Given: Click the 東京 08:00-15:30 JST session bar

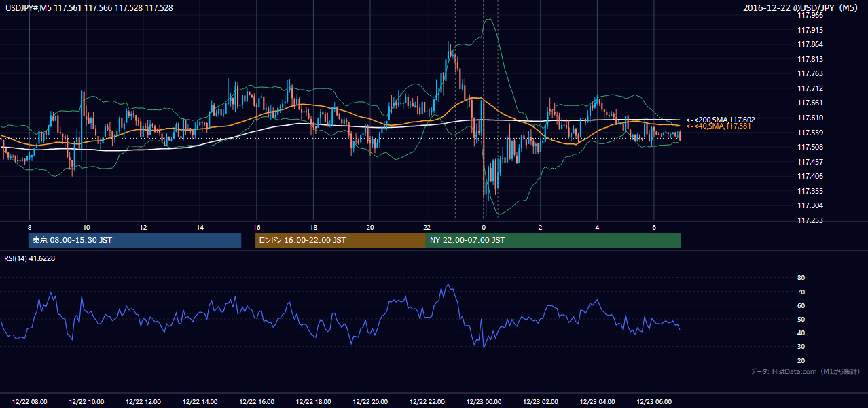Looking at the screenshot, I should tap(134, 240).
